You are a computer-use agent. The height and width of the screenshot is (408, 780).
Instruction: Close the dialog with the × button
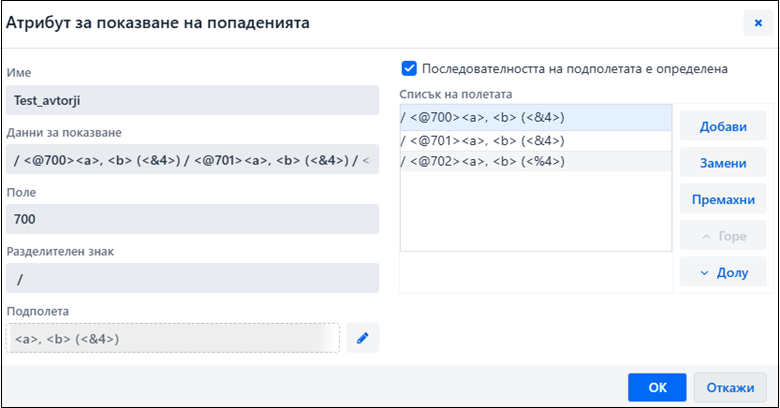point(758,23)
